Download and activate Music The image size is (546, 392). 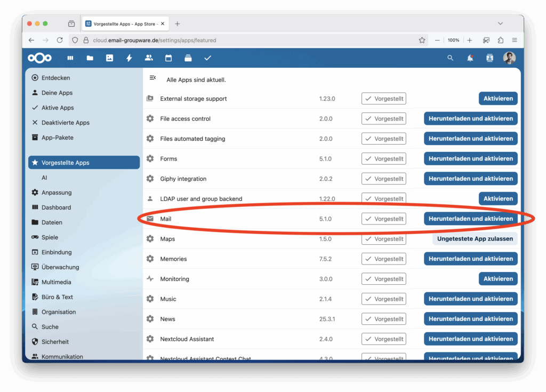click(x=470, y=299)
